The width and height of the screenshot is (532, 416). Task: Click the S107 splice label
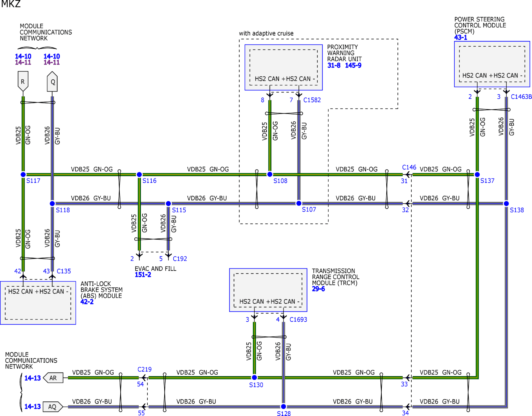309,210
